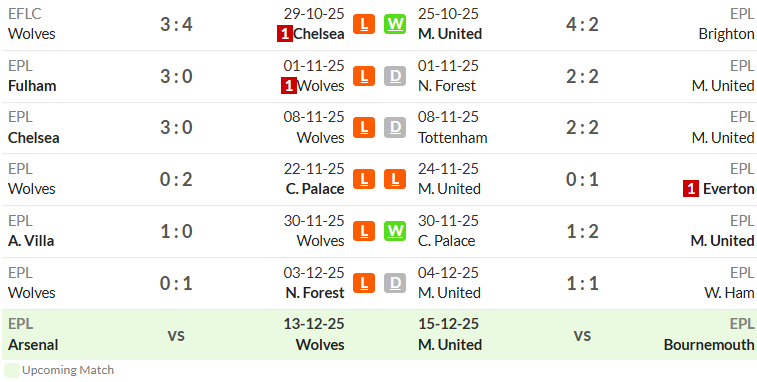Image resolution: width=757 pixels, height=382 pixels.
Task: Open the Arsenal upcoming match team link
Action: coord(33,345)
